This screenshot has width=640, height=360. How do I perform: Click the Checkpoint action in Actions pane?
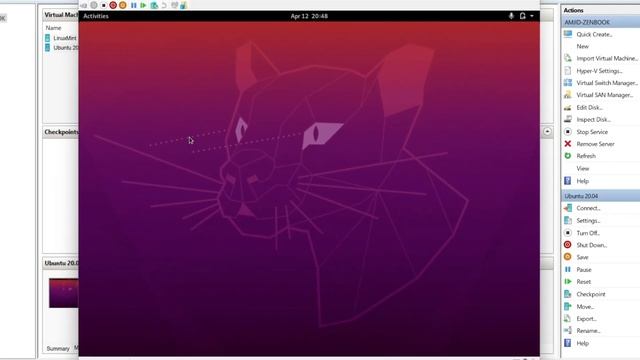coord(591,294)
